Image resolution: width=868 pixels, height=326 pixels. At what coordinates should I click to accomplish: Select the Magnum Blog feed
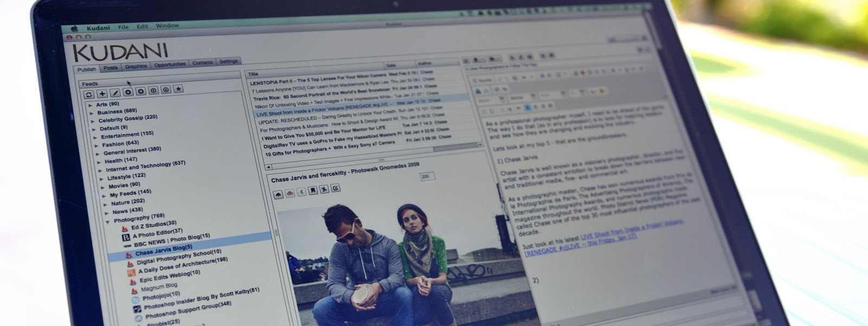(x=159, y=286)
